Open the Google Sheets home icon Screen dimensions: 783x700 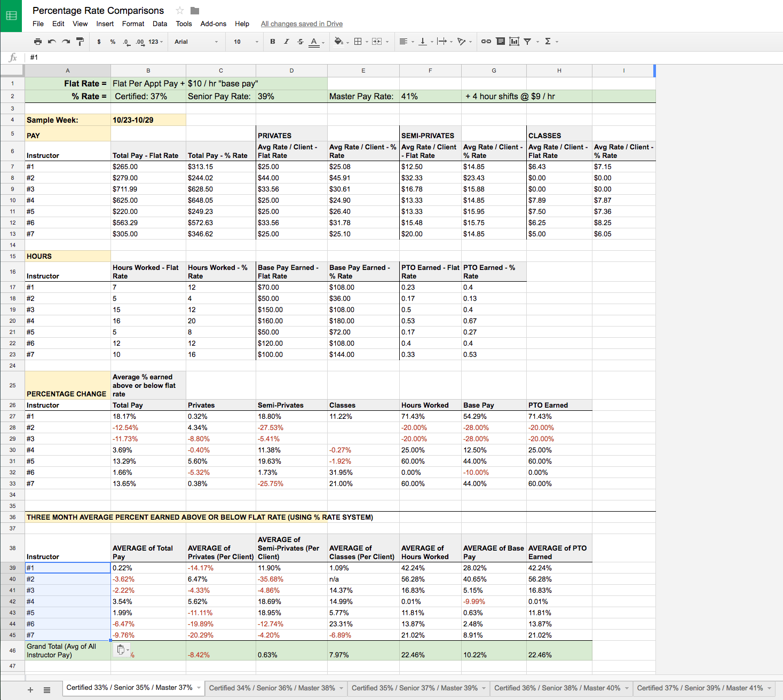tap(11, 16)
